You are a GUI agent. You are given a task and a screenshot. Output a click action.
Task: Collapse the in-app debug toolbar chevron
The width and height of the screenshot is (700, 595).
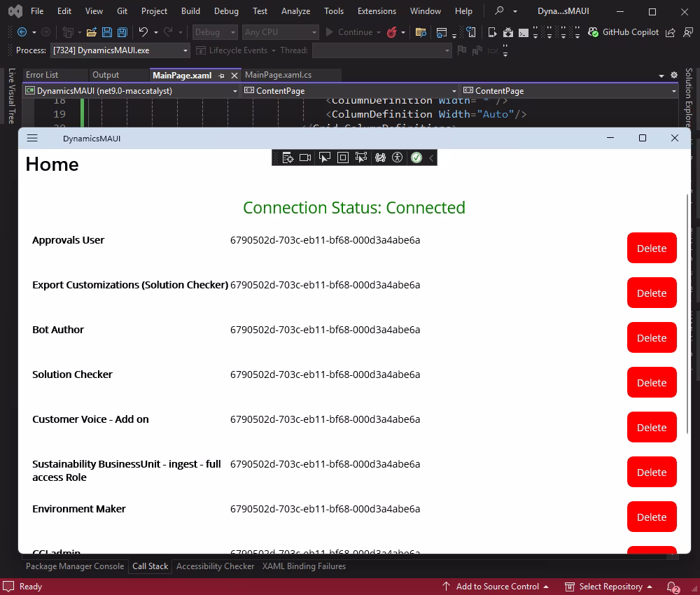tap(431, 157)
